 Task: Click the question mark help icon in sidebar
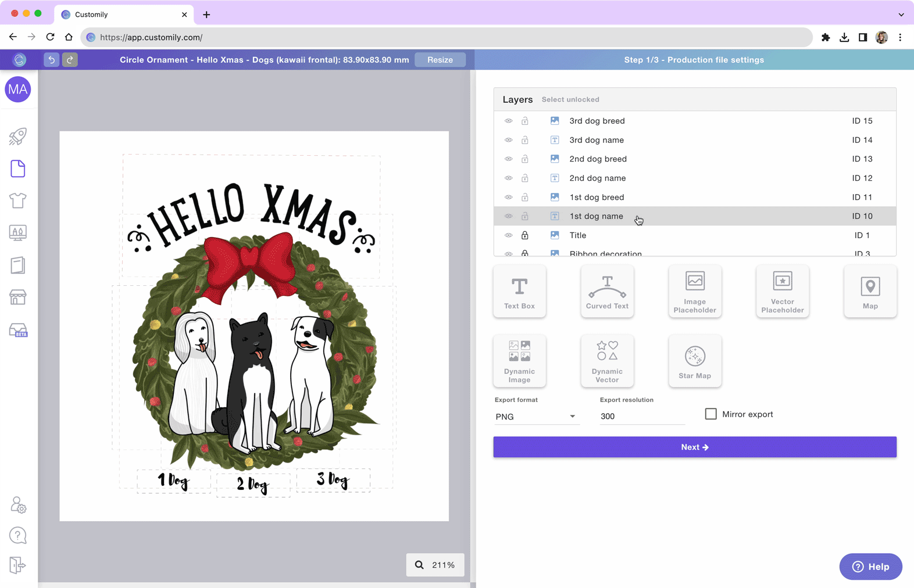point(18,535)
